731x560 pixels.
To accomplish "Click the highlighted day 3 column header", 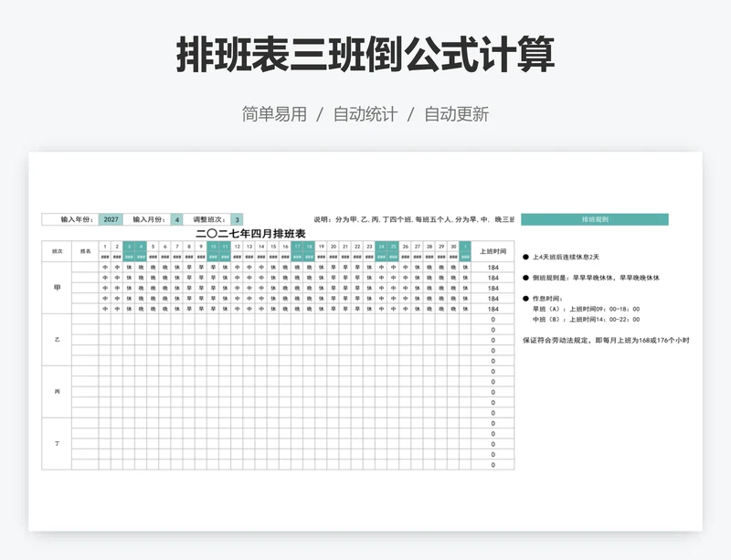I will pos(131,246).
